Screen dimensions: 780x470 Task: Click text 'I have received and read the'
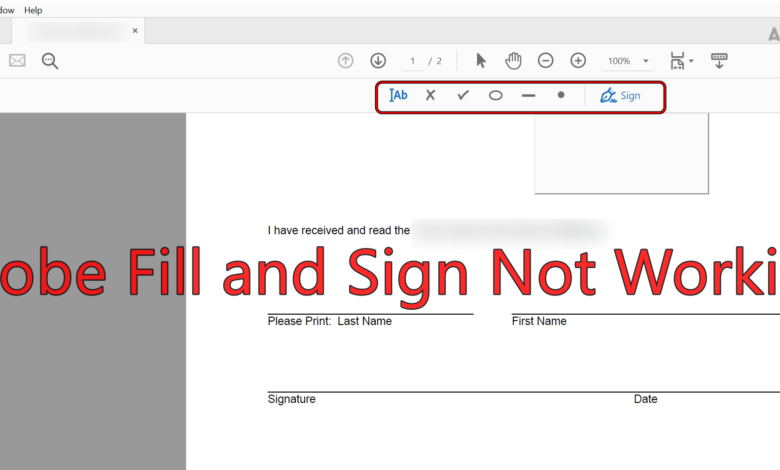click(x=339, y=230)
